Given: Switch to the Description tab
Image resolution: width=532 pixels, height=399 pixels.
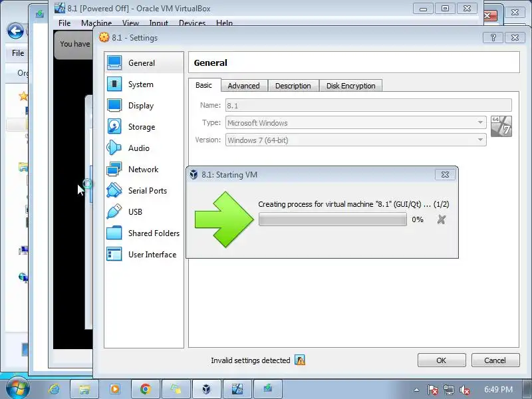Looking at the screenshot, I should (x=293, y=86).
